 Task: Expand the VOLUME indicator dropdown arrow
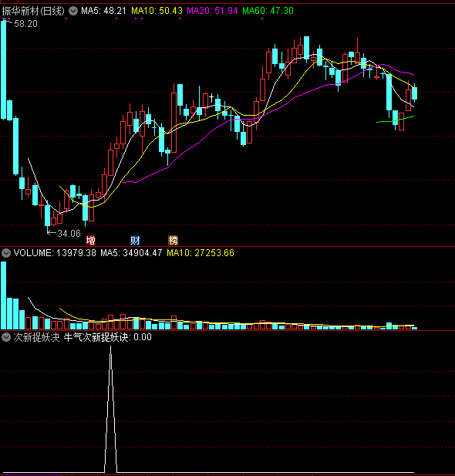[x=5, y=253]
